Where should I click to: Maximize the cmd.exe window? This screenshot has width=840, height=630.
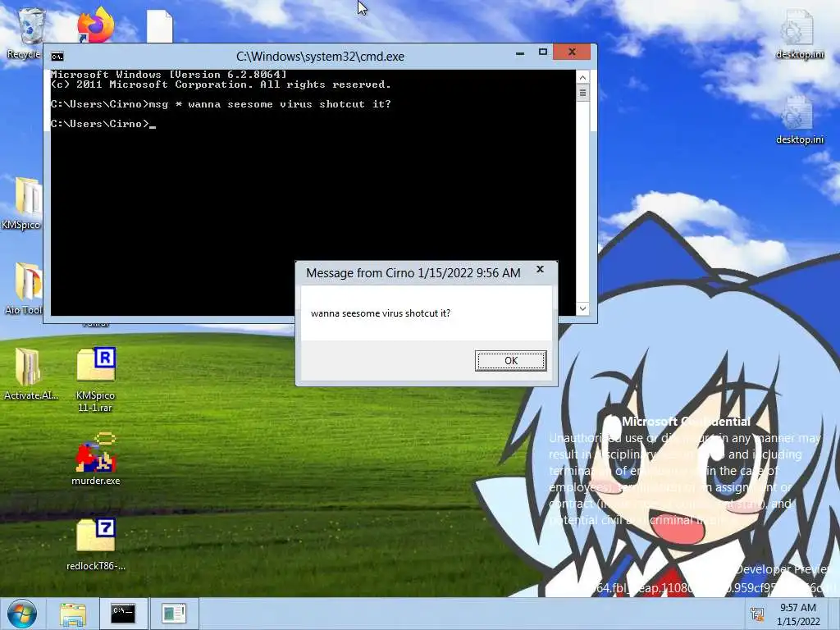pyautogui.click(x=543, y=52)
